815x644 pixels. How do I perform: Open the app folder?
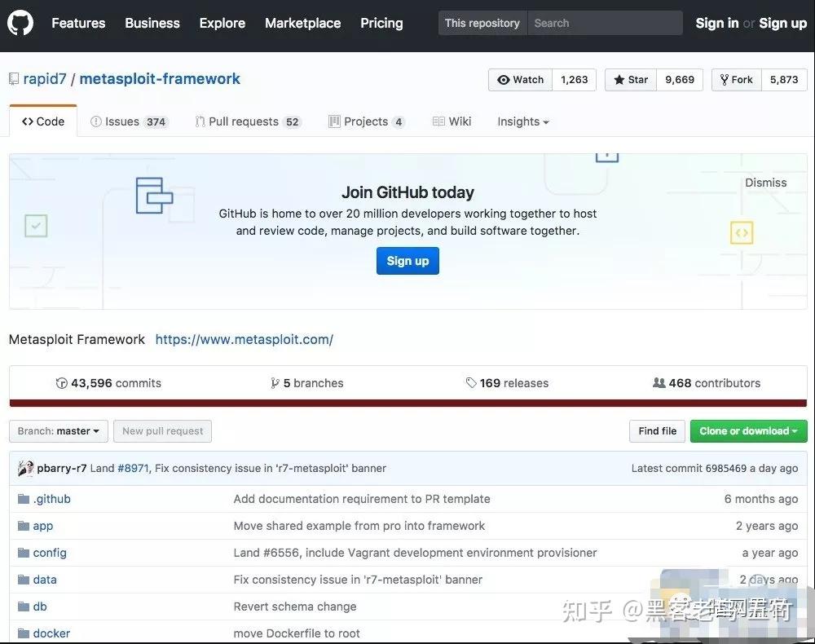[43, 526]
